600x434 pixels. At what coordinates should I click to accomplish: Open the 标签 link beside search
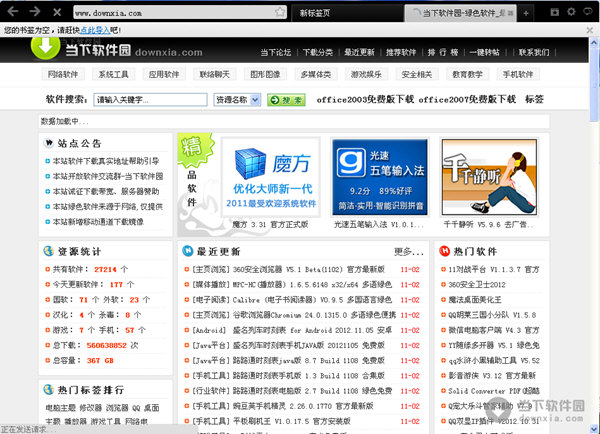534,100
